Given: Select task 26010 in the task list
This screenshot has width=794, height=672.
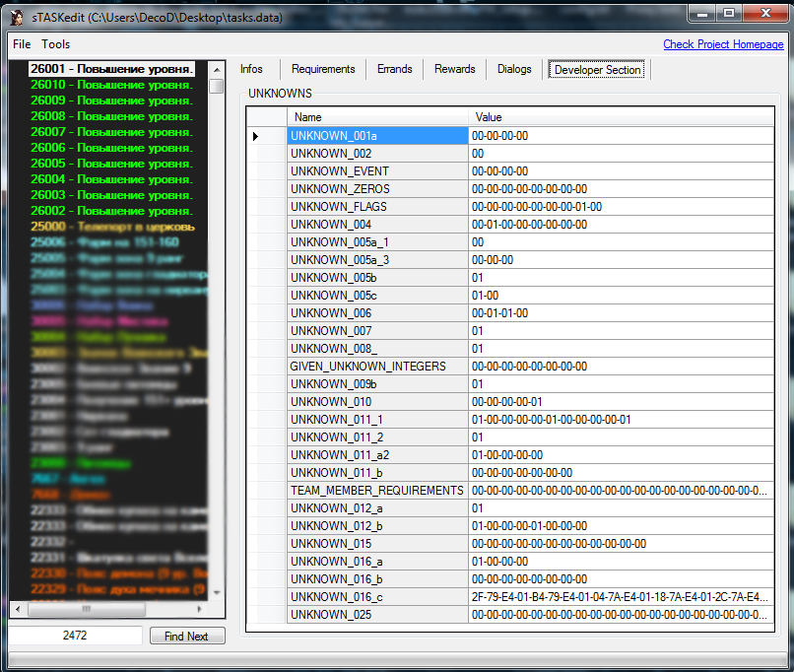Looking at the screenshot, I should [111, 85].
